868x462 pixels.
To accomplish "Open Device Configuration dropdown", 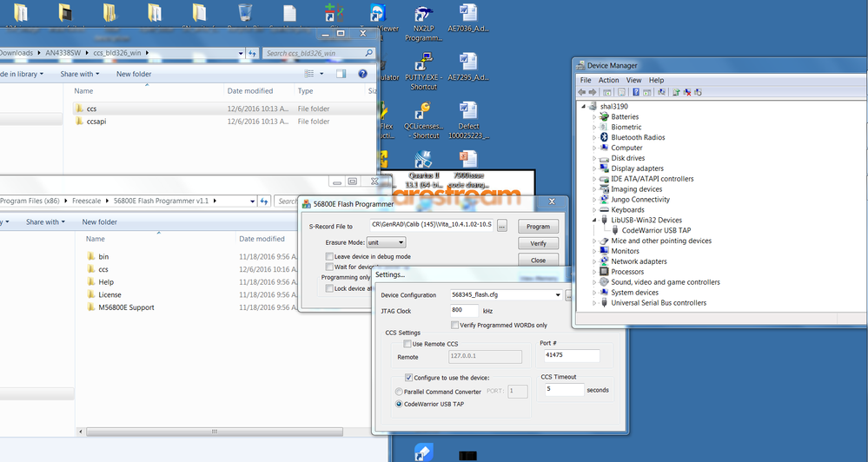I will [x=558, y=295].
